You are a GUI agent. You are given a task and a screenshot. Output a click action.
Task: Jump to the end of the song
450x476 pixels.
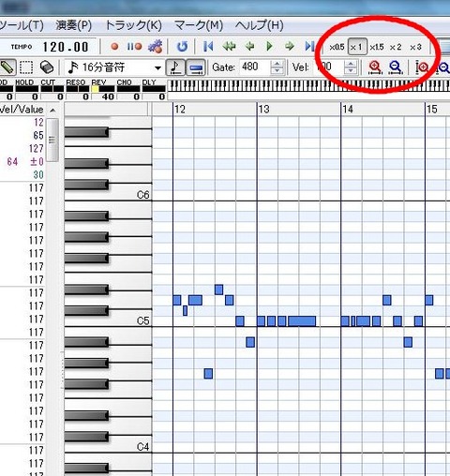click(309, 47)
